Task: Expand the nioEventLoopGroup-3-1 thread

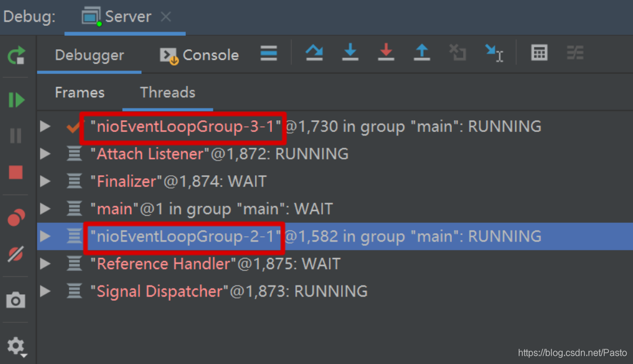Action: pyautogui.click(x=45, y=126)
